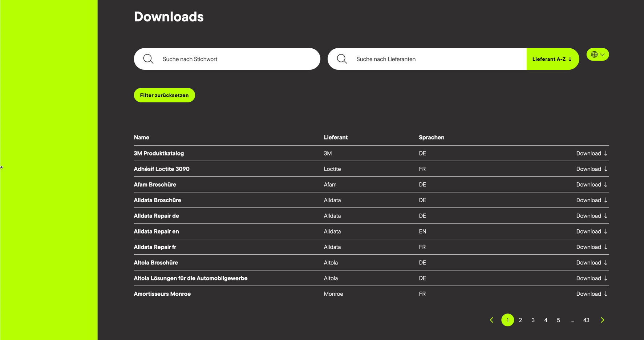Click the 3M Produktkatalog name
The image size is (644, 340).
point(159,153)
